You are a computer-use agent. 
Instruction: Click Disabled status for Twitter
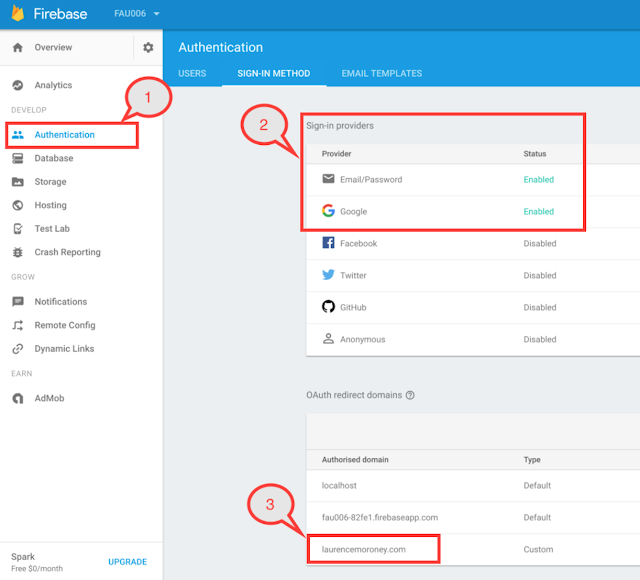click(540, 276)
